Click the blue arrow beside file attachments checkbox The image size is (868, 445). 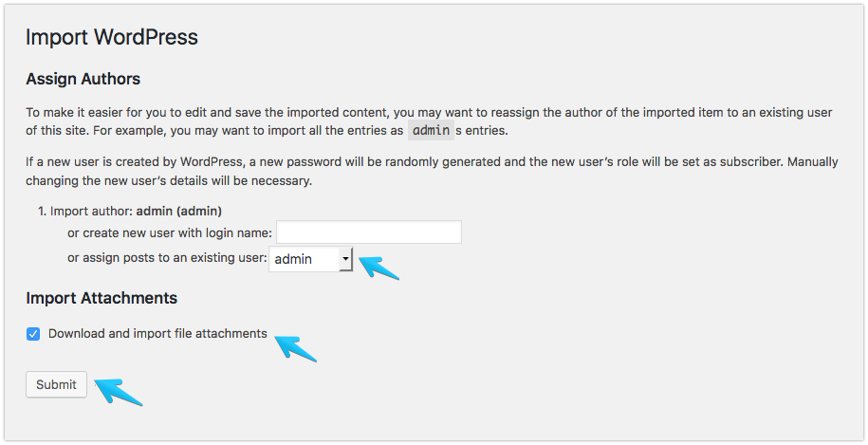click(295, 348)
